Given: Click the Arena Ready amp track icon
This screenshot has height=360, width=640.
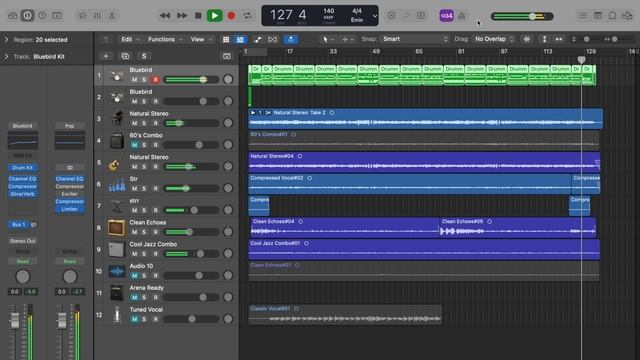Looking at the screenshot, I should tap(117, 293).
